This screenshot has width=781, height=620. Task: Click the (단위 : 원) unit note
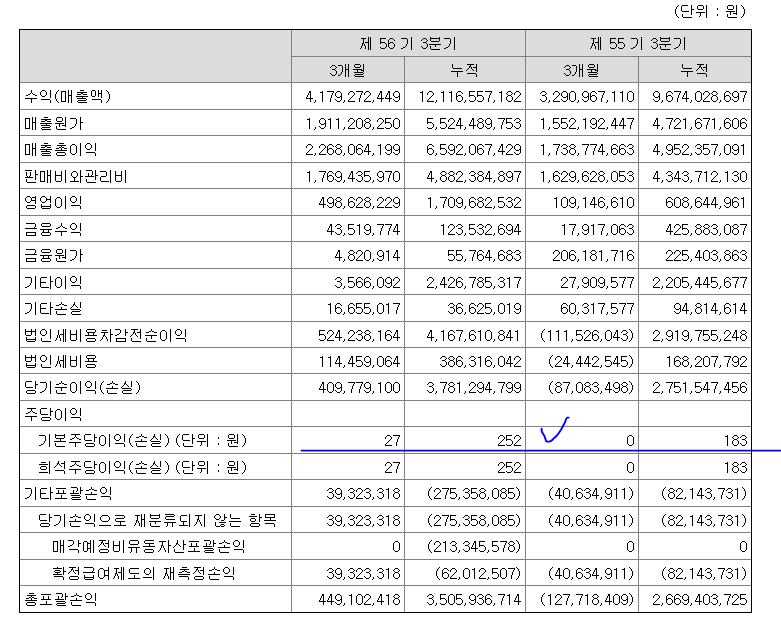(x=710, y=11)
